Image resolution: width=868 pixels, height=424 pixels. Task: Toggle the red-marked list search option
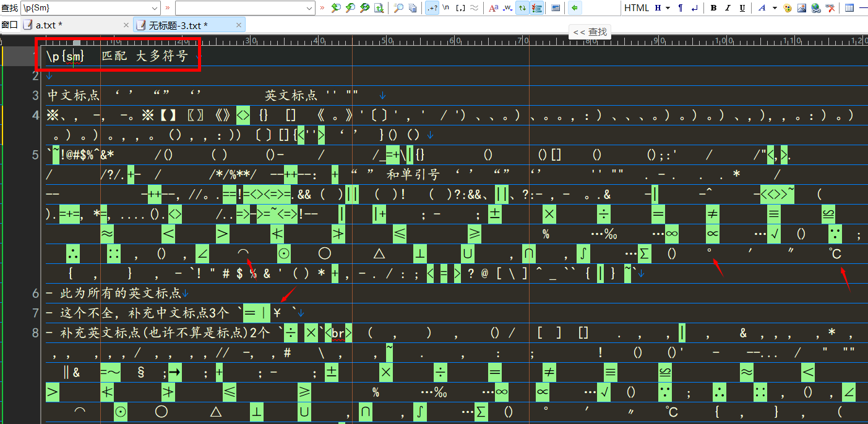point(536,8)
